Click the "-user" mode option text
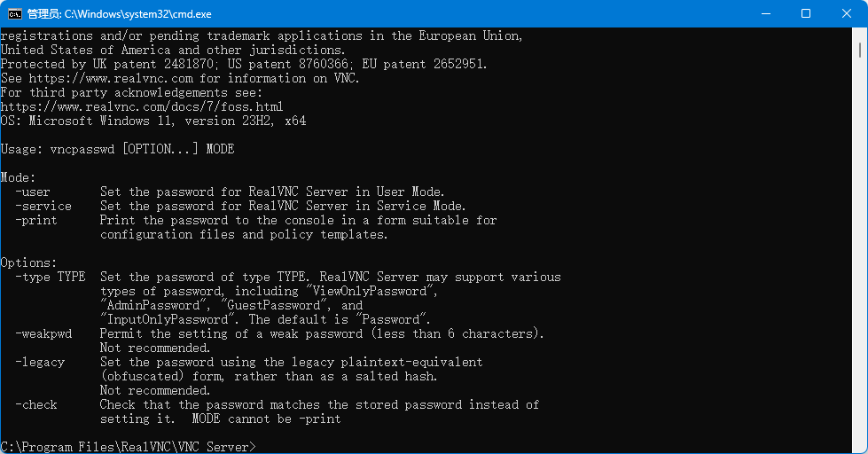This screenshot has height=454, width=868. coord(33,192)
